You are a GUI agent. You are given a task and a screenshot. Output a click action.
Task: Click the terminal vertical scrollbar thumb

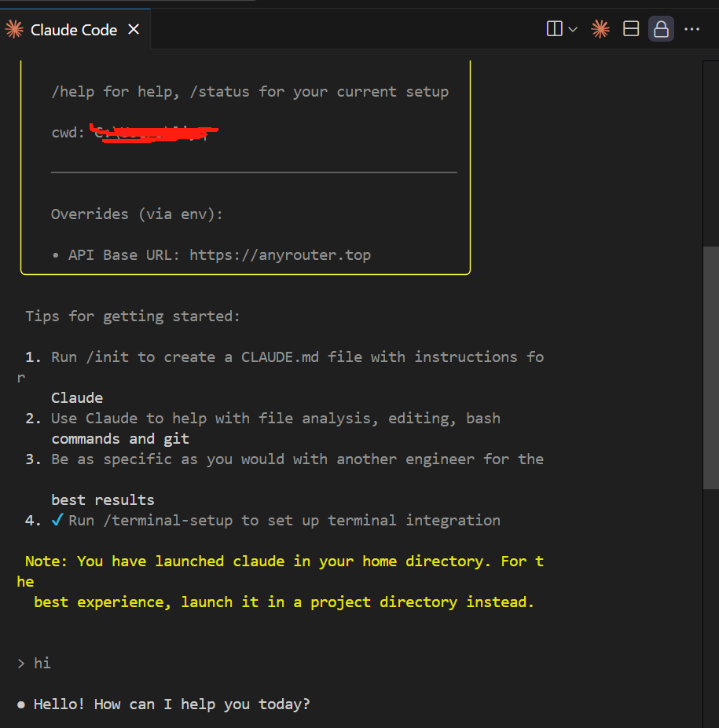pyautogui.click(x=710, y=368)
